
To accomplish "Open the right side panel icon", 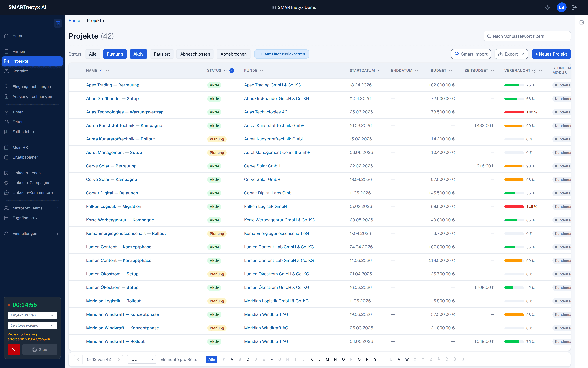I will 581,22.
